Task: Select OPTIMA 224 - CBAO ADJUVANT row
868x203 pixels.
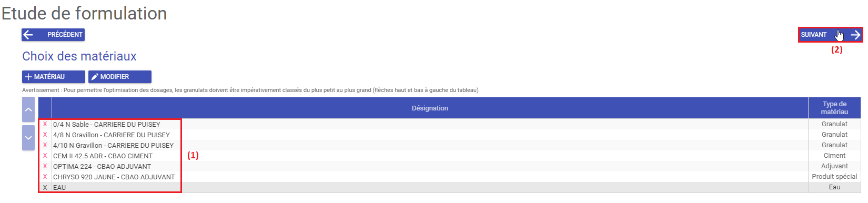Action: tap(449, 166)
